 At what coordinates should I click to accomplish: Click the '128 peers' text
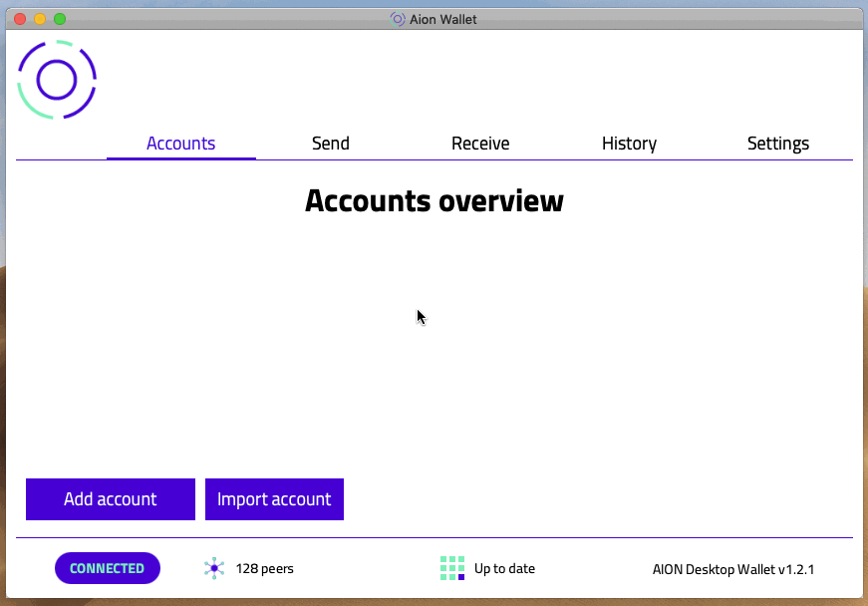(x=265, y=568)
